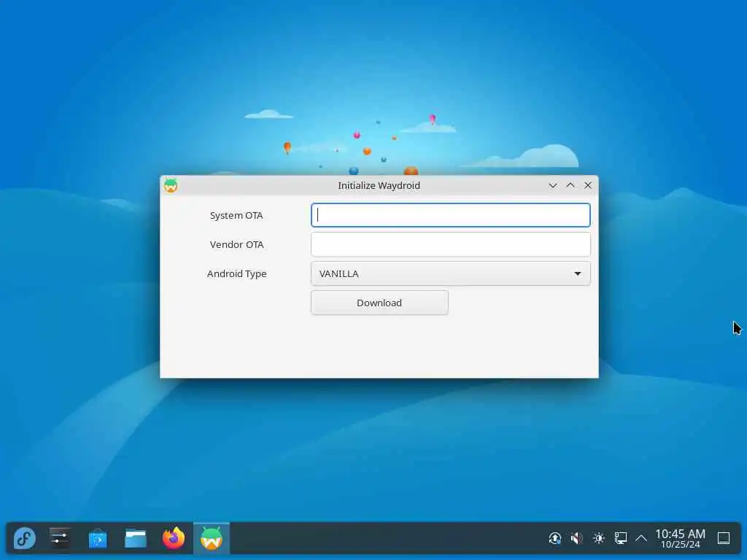Click the Vendor OTA label
Screen dimensions: 747x560
click(236, 244)
